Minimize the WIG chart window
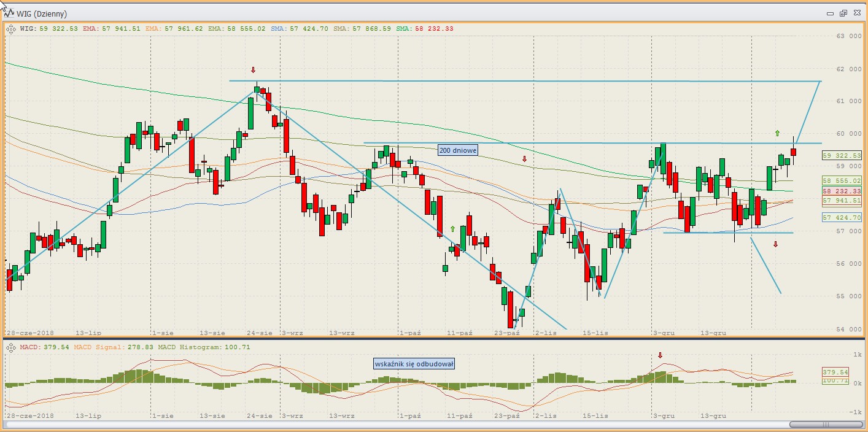 pyautogui.click(x=830, y=13)
